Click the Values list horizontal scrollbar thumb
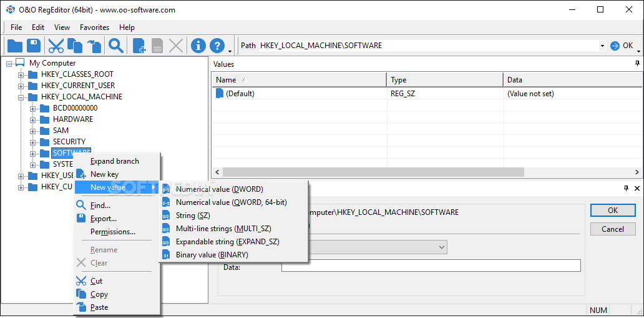This screenshot has height=318, width=644. 373,172
